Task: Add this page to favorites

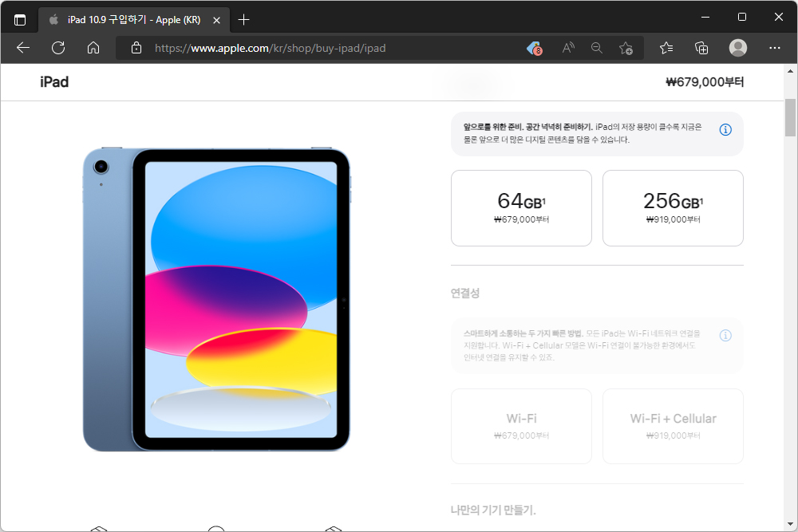Action: pyautogui.click(x=626, y=49)
